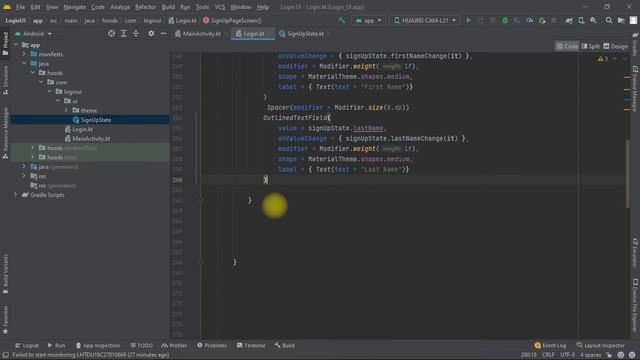
Task: Open the Problems tool window
Action: (x=212, y=345)
